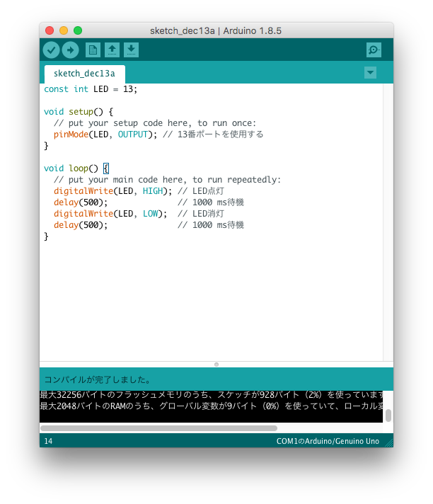Click the console line about 32256 bytes flash
This screenshot has width=433, height=504.
(x=212, y=395)
